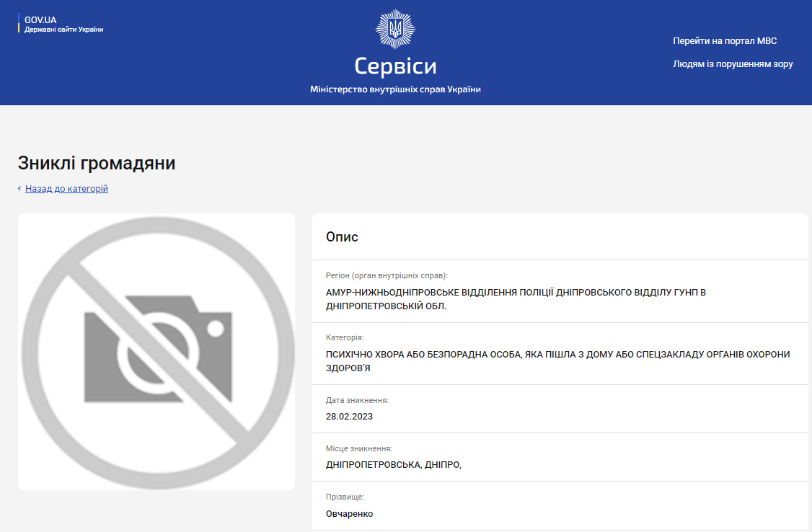Click the MVS police star emblem logo

[395, 29]
